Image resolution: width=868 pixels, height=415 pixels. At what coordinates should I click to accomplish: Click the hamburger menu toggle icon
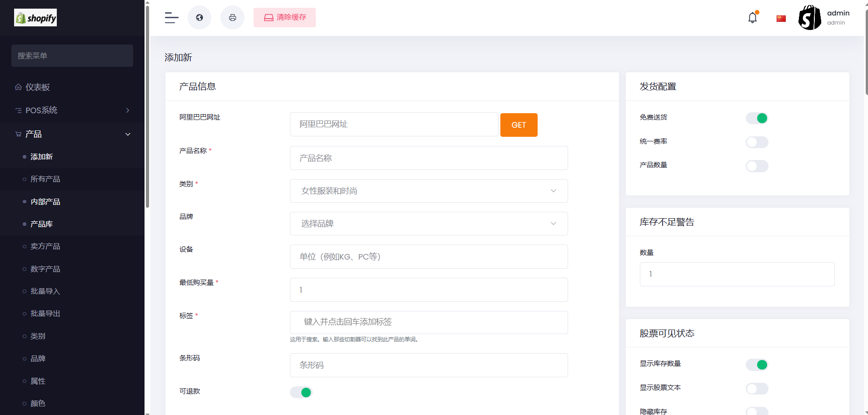point(171,18)
